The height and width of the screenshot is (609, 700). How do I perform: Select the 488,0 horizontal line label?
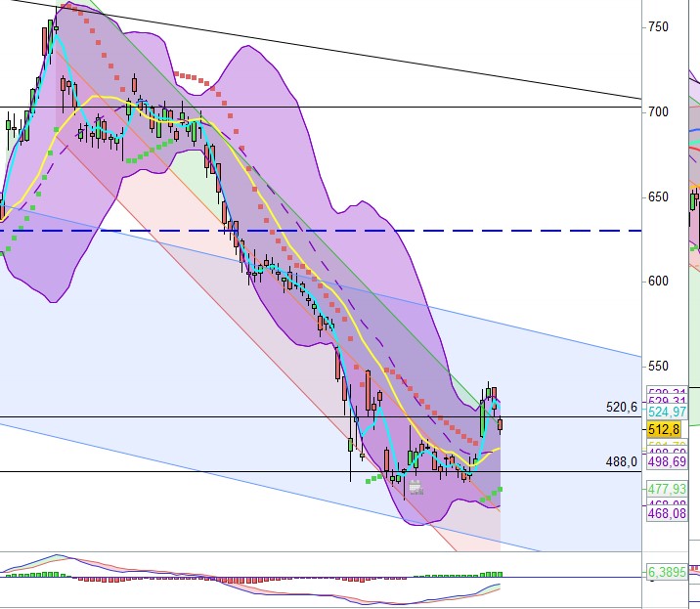click(x=622, y=461)
